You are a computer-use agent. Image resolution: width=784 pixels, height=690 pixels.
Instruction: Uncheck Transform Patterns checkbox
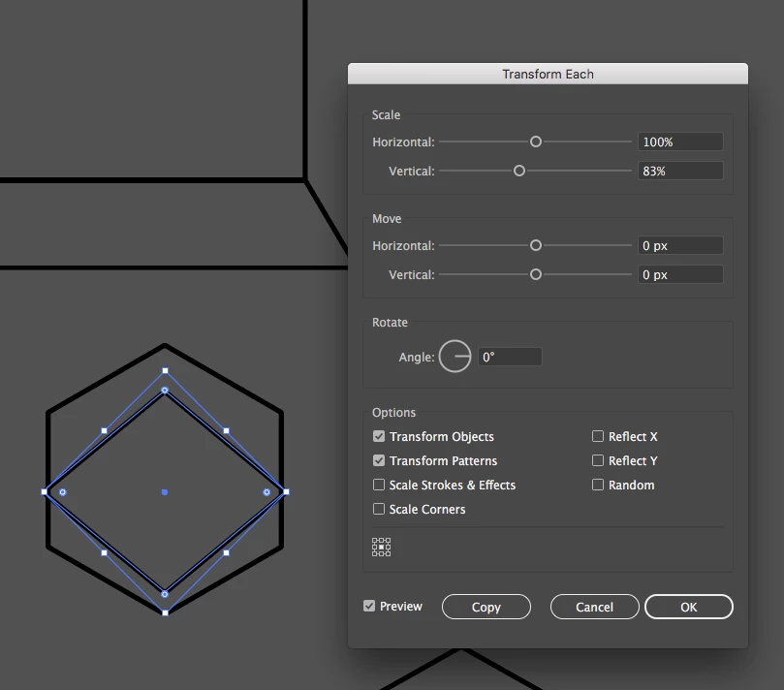coord(379,460)
